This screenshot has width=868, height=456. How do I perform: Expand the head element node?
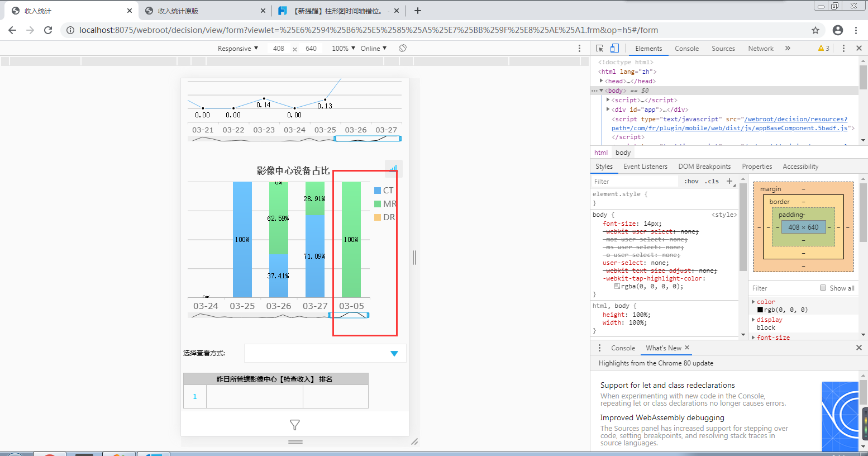(602, 81)
